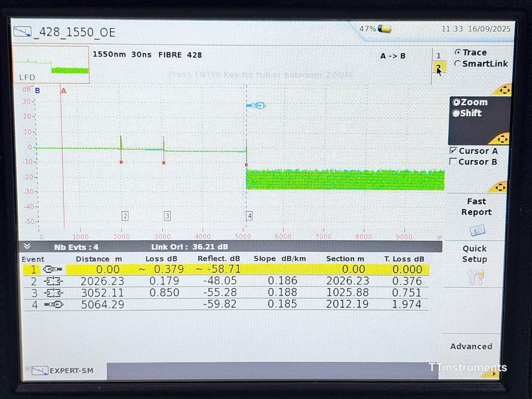Select the Trace radio button
The height and width of the screenshot is (399, 532).
[x=458, y=53]
